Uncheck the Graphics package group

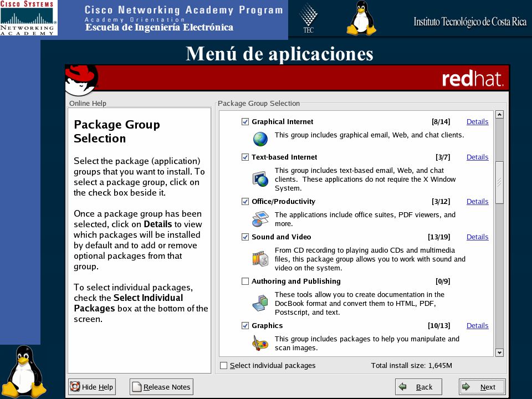pyautogui.click(x=245, y=325)
